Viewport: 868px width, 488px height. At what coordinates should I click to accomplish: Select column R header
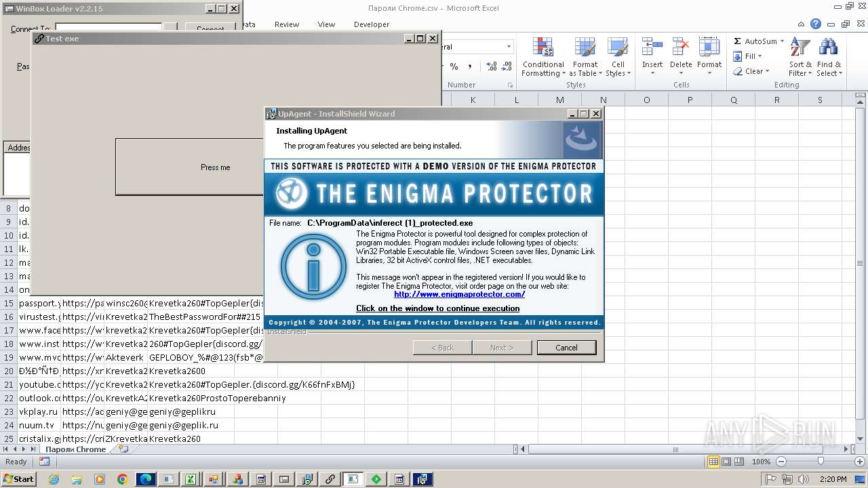[x=776, y=100]
